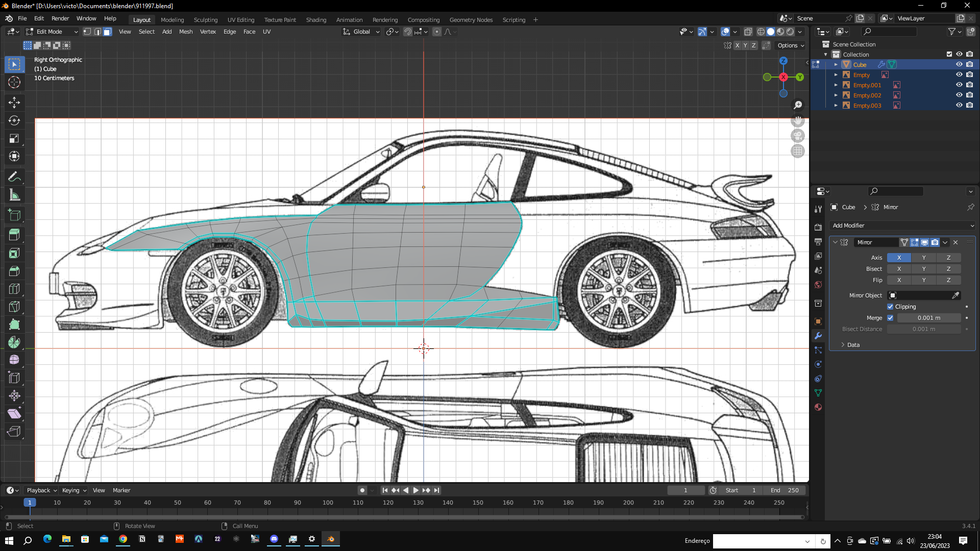Open the Mesh menu
The height and width of the screenshot is (551, 980).
186,32
